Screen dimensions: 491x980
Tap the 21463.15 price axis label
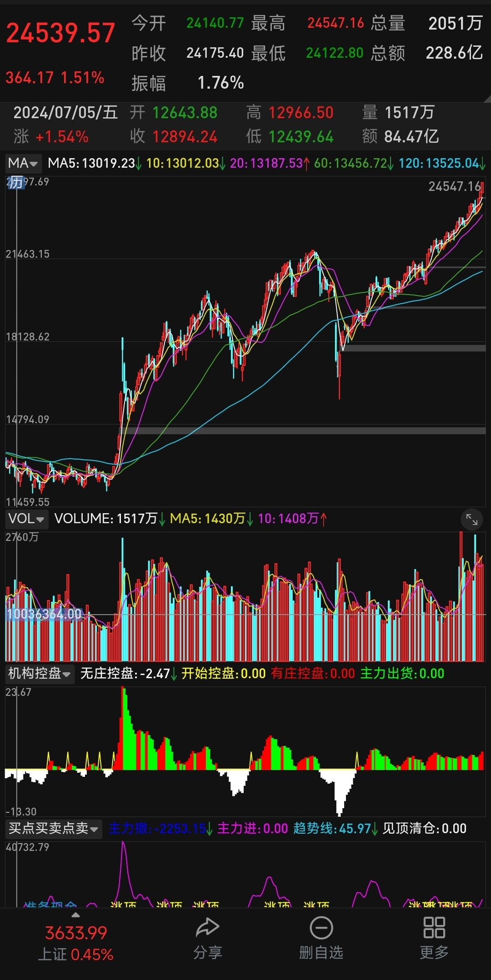click(x=27, y=254)
